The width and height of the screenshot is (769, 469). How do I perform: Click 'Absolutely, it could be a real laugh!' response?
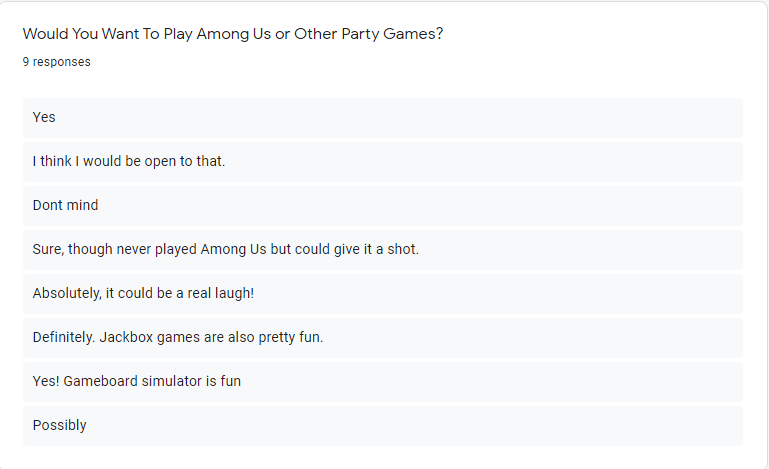click(383, 294)
